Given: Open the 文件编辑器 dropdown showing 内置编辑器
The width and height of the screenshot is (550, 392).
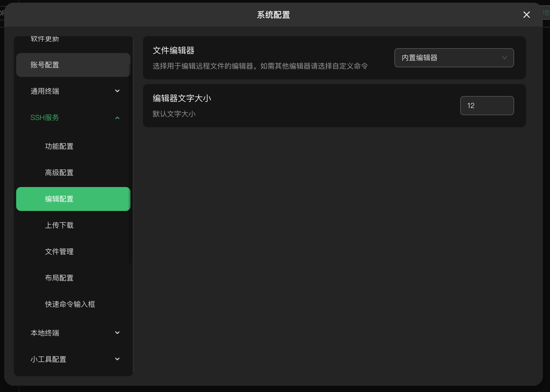Looking at the screenshot, I should (x=454, y=58).
